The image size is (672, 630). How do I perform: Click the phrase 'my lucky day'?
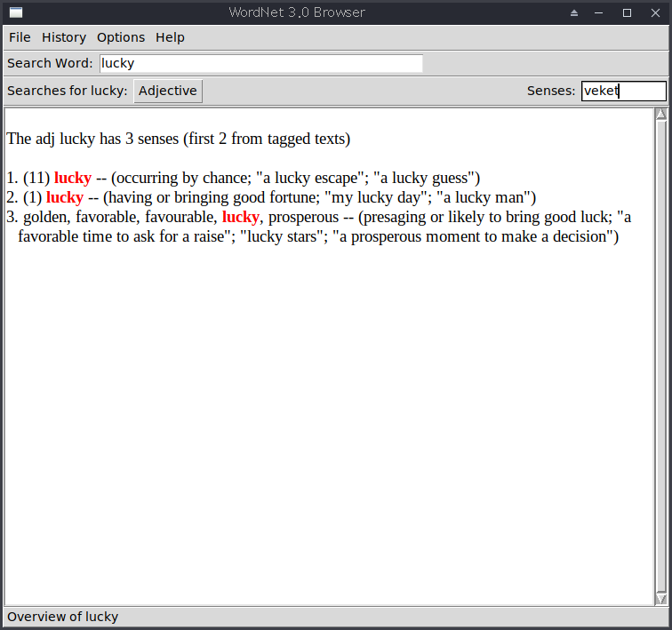377,197
